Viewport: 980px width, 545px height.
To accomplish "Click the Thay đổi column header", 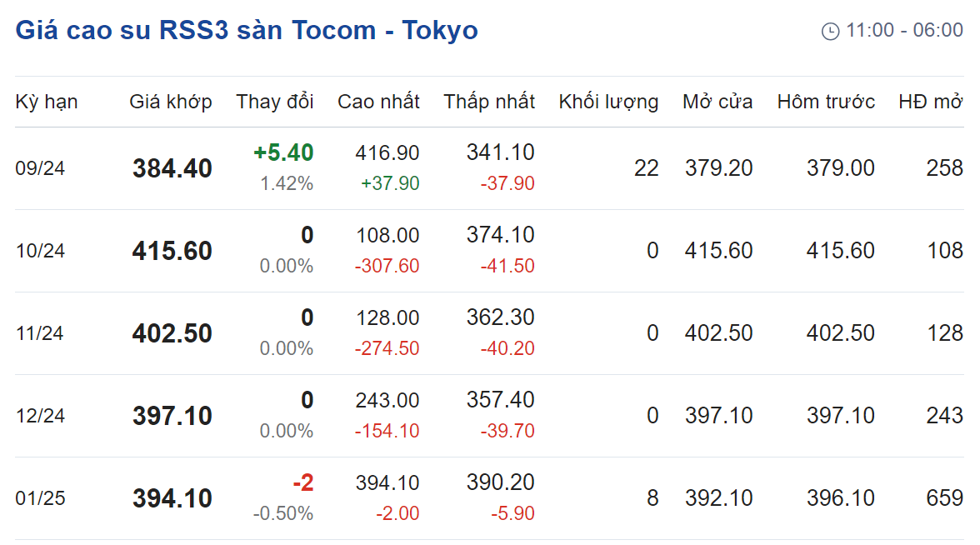I will (x=275, y=102).
